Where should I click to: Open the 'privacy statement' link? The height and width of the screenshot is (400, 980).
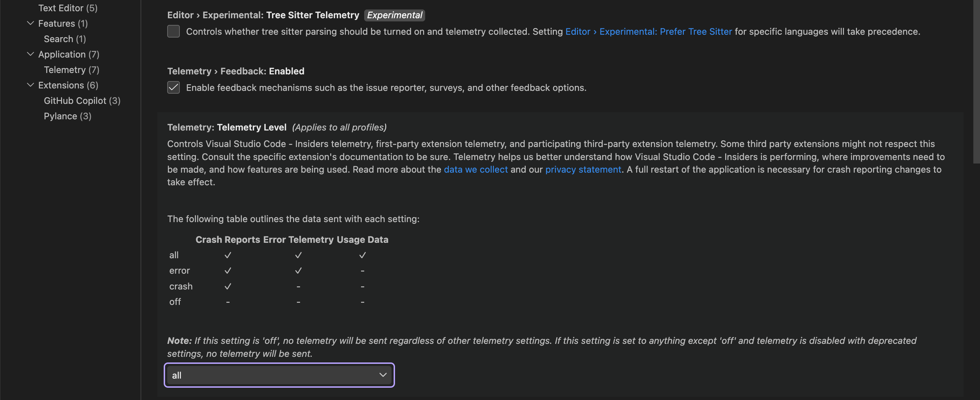[x=583, y=169]
